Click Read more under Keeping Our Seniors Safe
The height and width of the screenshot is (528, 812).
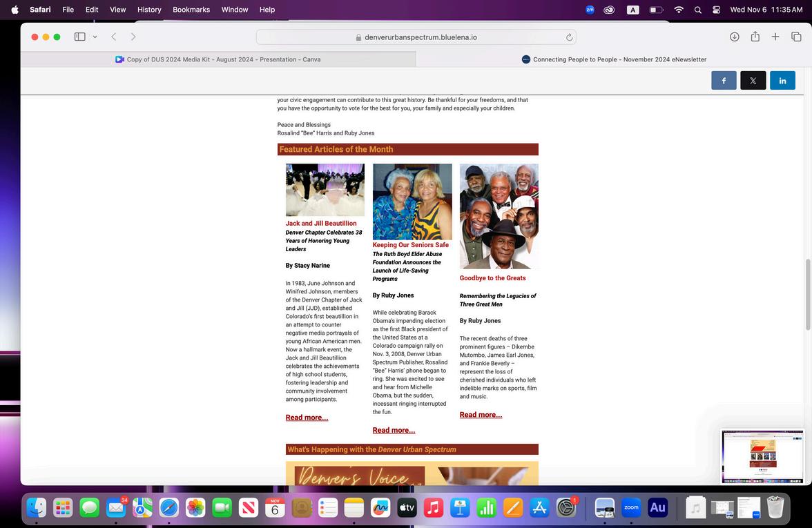tap(394, 430)
